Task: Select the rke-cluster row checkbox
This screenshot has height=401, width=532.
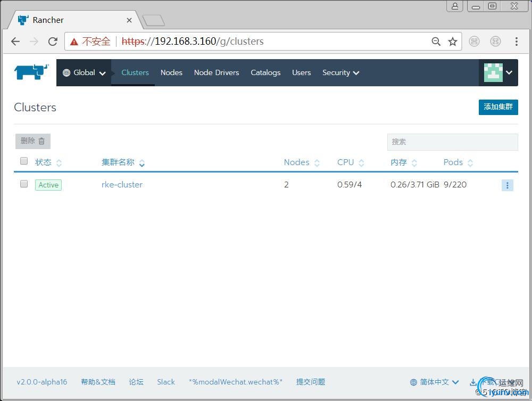Action: [x=24, y=184]
